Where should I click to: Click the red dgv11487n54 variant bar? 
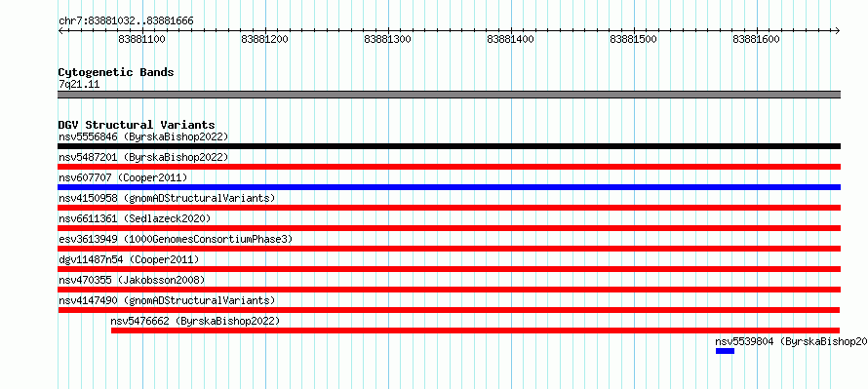point(449,269)
